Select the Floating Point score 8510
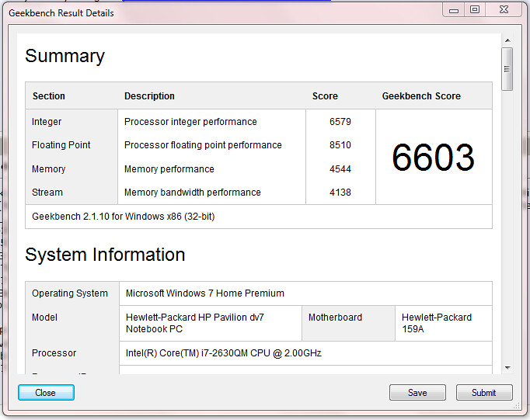The width and height of the screenshot is (530, 420). tap(340, 145)
